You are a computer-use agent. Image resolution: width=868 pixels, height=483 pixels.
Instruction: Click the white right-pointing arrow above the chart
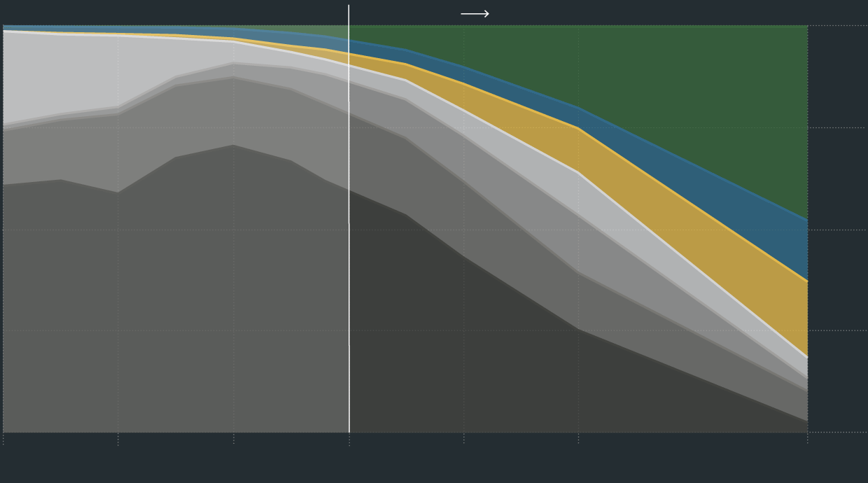(x=475, y=14)
